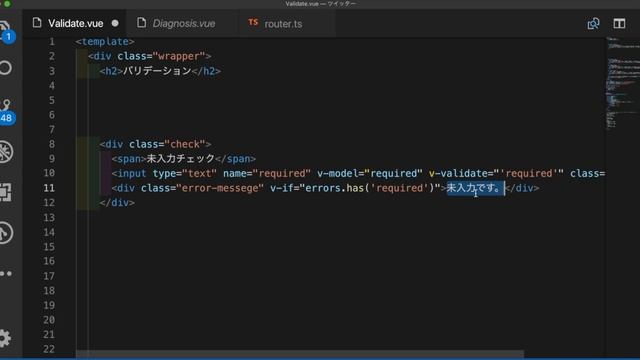This screenshot has height=360, width=640.
Task: Click the h2 heading text バリデーション
Action: (x=157, y=71)
